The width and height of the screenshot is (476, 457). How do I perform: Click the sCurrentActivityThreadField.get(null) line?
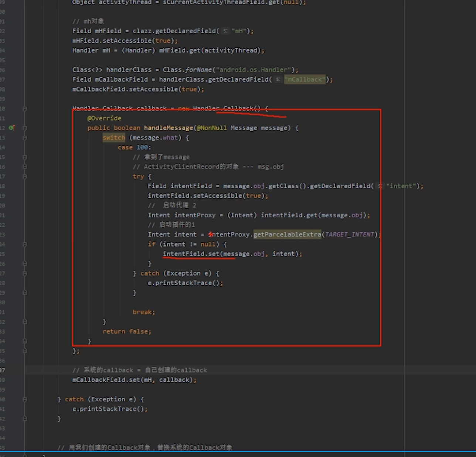(189, 3)
